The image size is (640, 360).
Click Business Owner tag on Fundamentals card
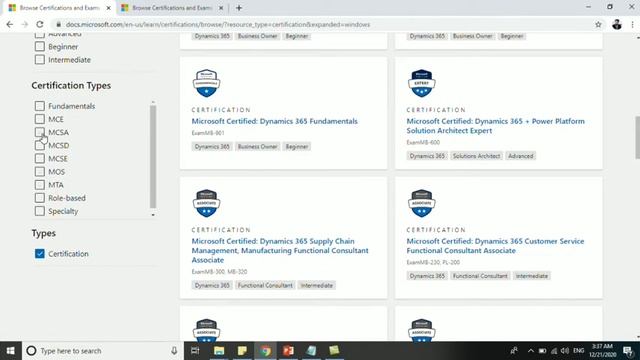(x=258, y=147)
